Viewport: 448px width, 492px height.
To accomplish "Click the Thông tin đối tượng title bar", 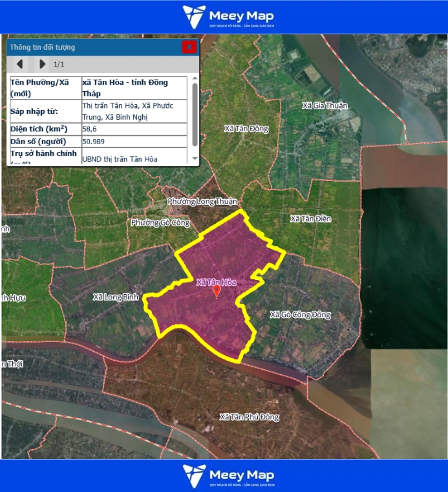I will click(91, 47).
